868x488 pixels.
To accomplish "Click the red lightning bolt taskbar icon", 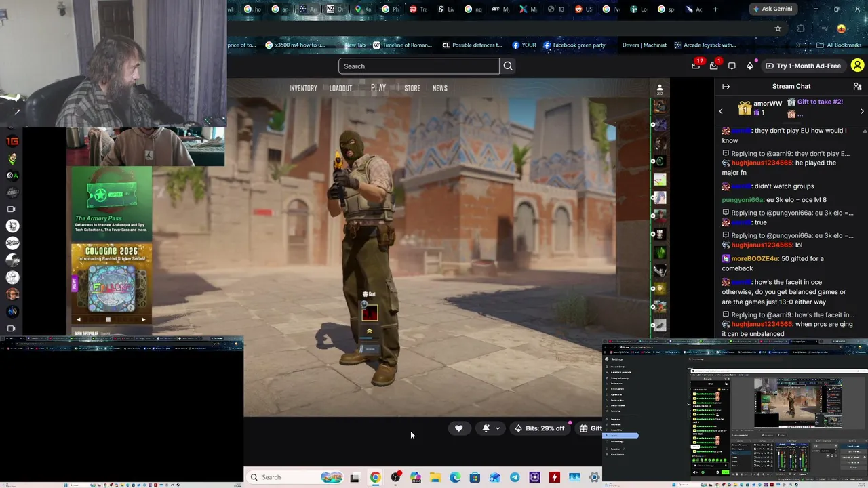I will [555, 477].
